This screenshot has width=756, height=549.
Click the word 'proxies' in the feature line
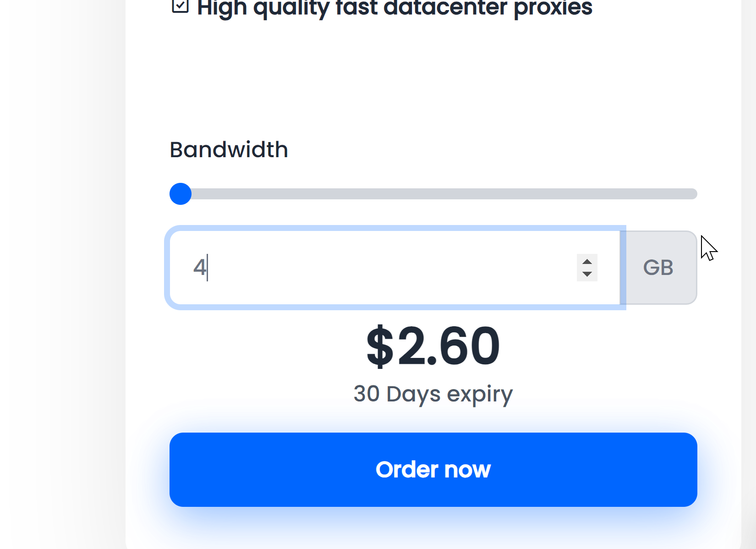point(553,7)
